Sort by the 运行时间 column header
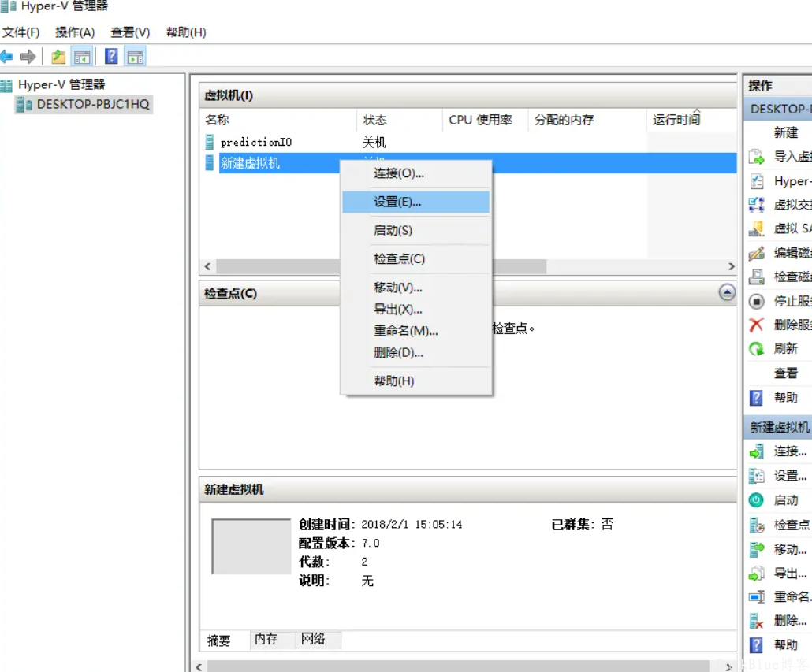Screen dimensions: 812x672 pyautogui.click(x=692, y=120)
